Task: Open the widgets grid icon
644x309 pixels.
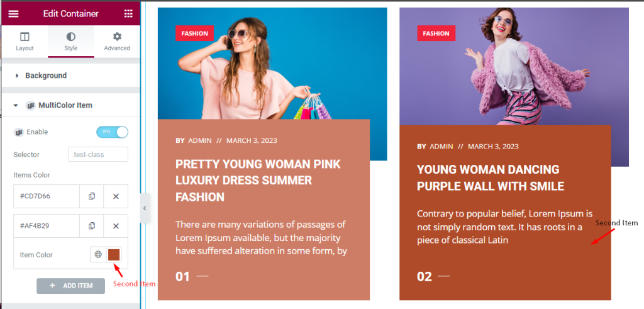Action: pyautogui.click(x=128, y=14)
